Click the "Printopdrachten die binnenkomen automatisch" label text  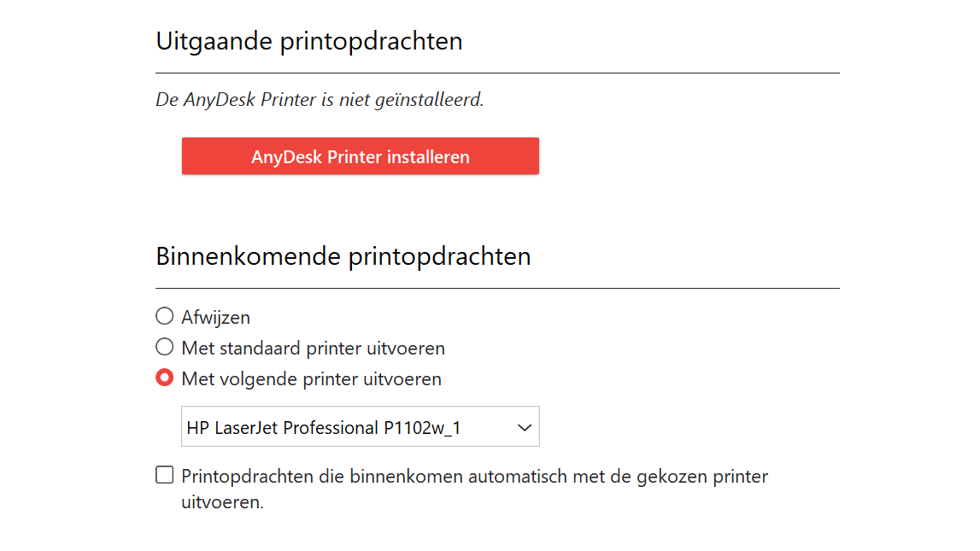[x=474, y=476]
